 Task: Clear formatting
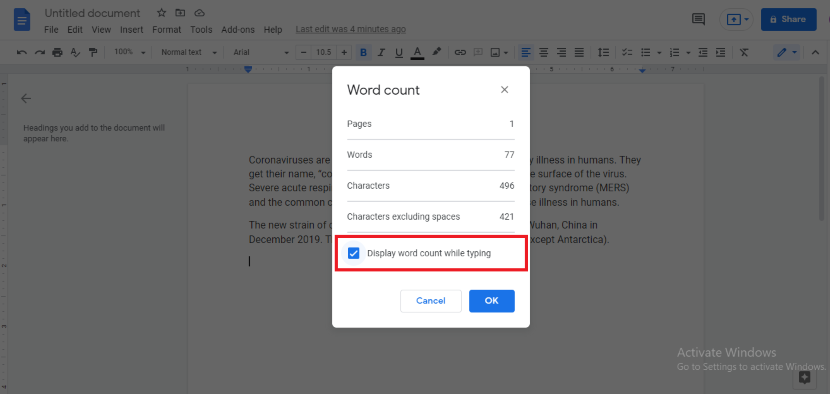(744, 52)
